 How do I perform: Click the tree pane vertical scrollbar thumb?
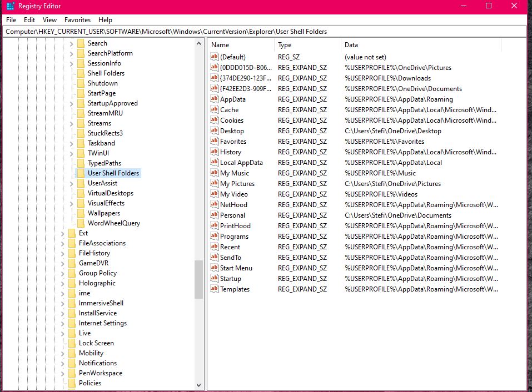(199, 279)
